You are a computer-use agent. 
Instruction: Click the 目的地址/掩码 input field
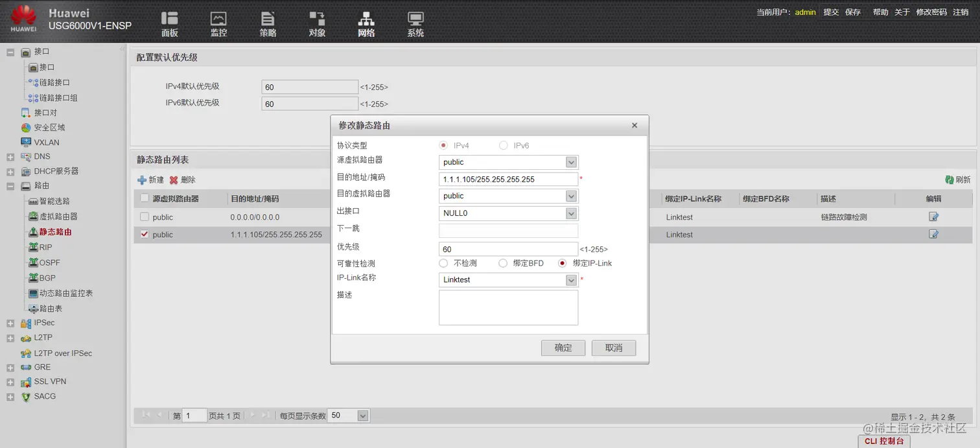[x=508, y=179]
